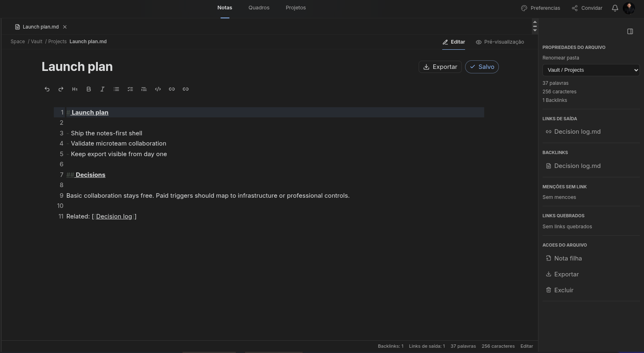The image size is (644, 353).
Task: Place cursor on the '# Launch plan' line
Action: [x=275, y=113]
